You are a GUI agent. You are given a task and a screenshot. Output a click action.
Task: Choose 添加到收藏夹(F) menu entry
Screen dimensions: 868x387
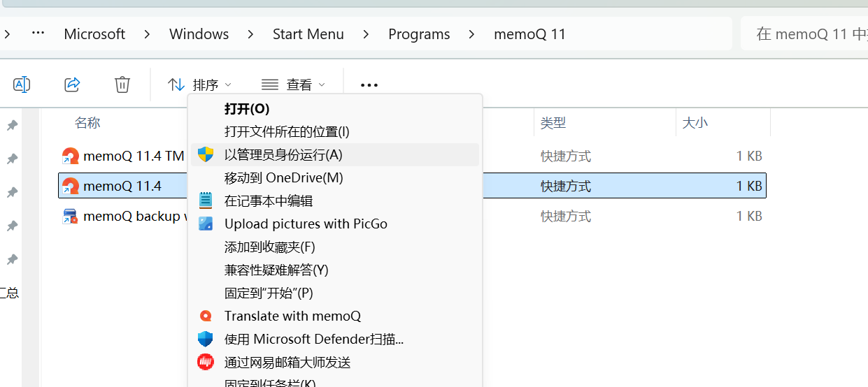pyautogui.click(x=335, y=247)
